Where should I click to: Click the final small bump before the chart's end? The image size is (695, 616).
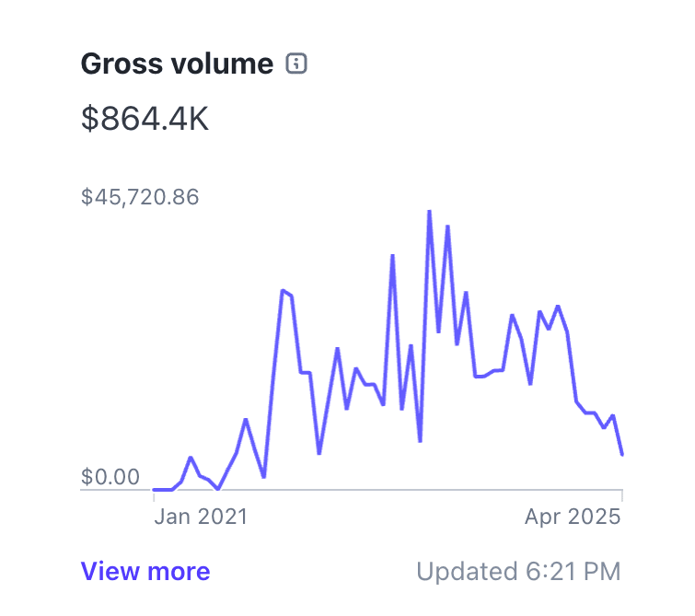coord(613,416)
